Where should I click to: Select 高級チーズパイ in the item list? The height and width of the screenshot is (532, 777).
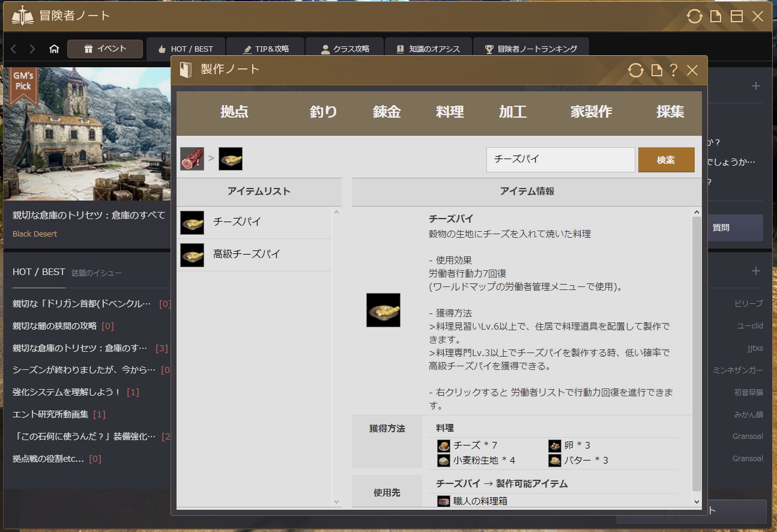point(247,255)
